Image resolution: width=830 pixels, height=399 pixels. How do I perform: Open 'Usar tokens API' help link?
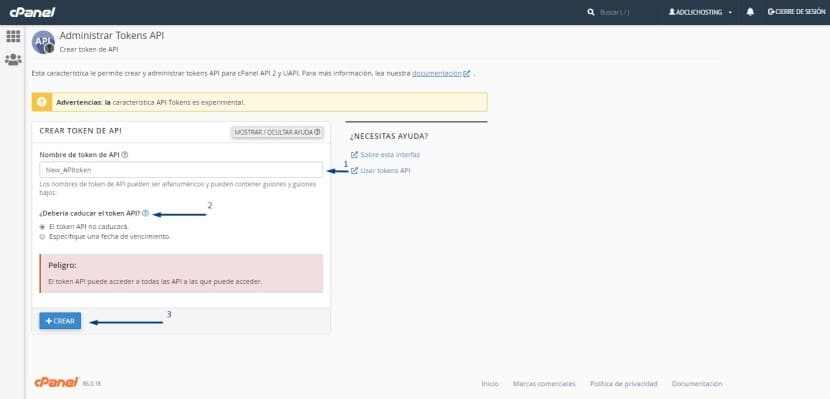click(x=381, y=171)
